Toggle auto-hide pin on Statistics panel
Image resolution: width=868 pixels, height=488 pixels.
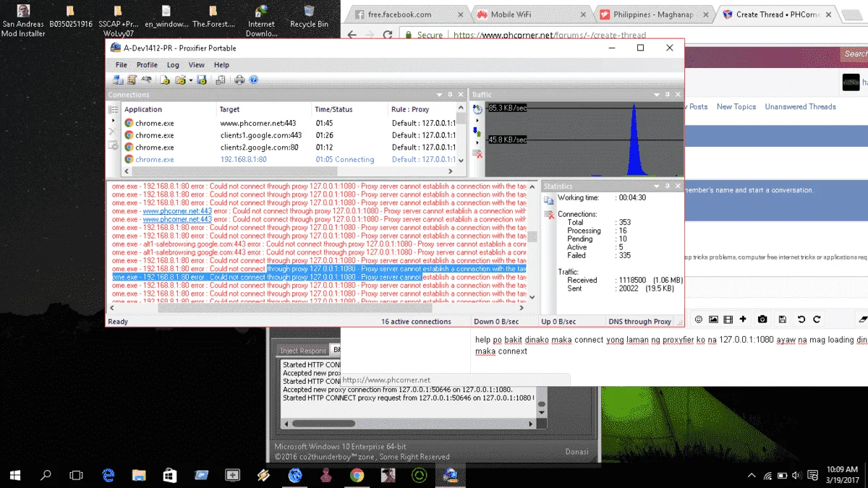667,187
